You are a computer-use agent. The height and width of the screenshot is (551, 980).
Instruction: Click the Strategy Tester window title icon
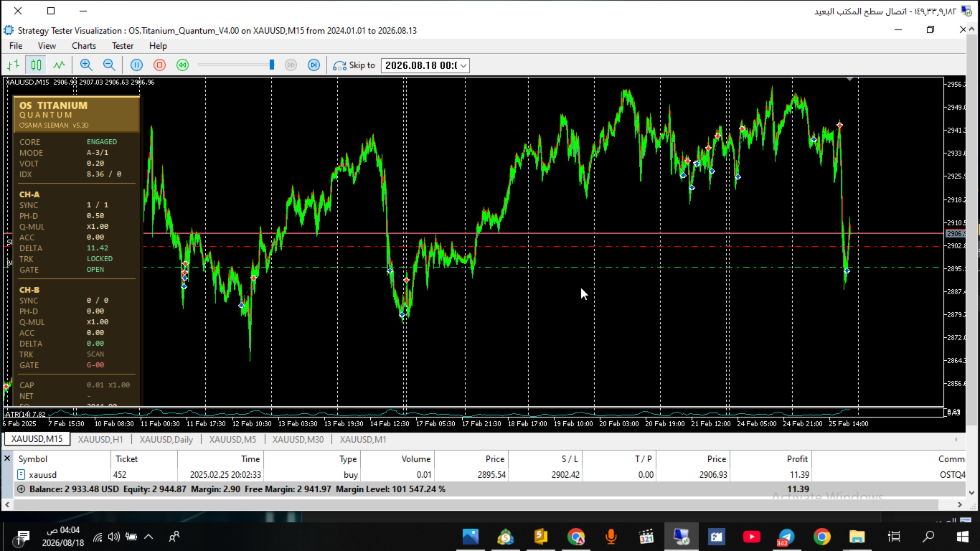9,31
